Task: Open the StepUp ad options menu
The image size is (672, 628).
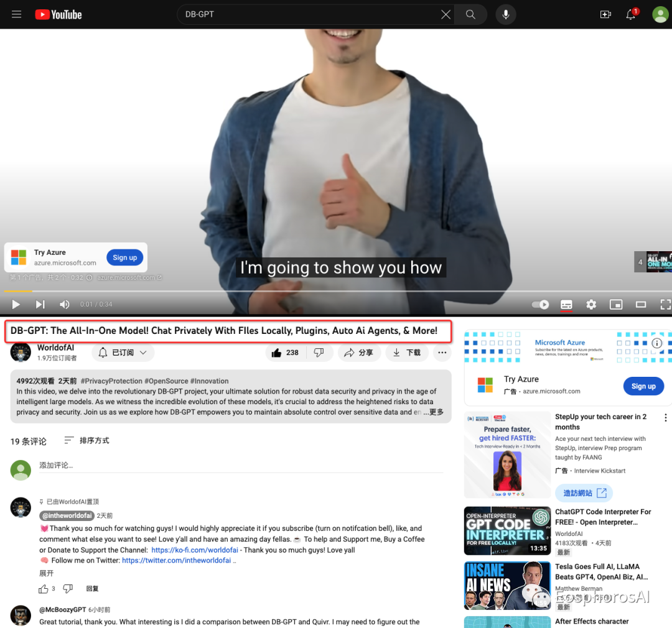Action: [665, 418]
